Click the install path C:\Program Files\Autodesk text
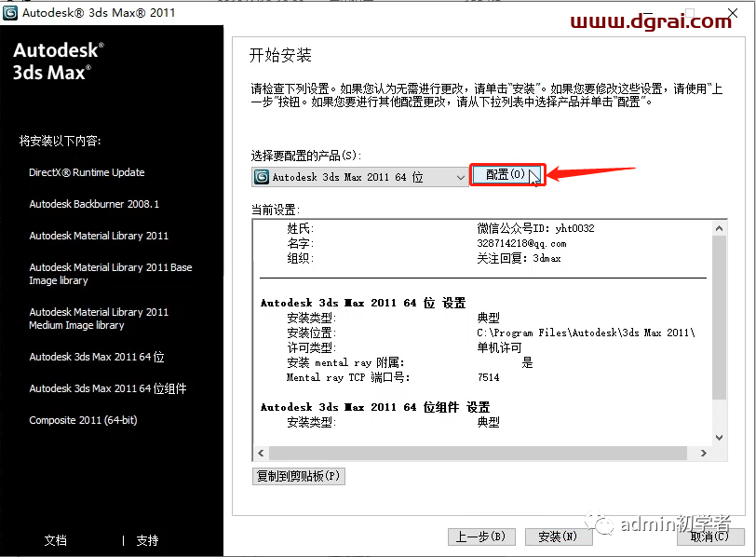 (586, 333)
